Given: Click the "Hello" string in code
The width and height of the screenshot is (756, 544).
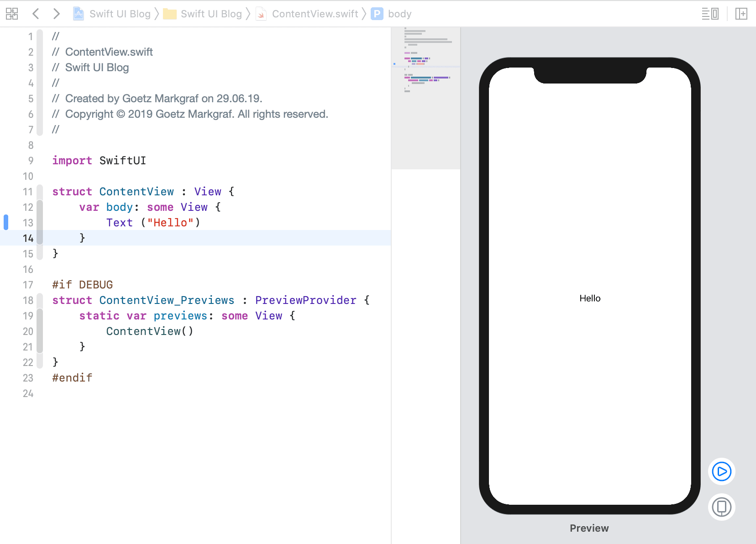Looking at the screenshot, I should click(170, 223).
